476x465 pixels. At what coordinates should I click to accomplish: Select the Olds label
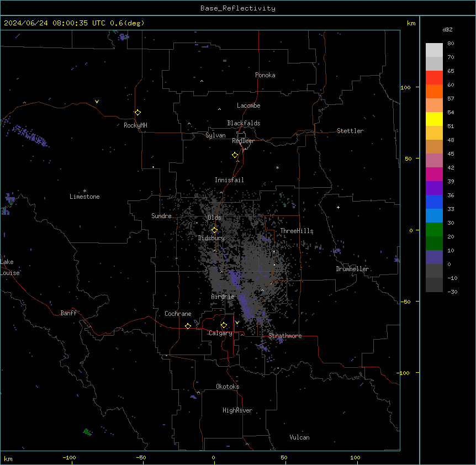(214, 218)
